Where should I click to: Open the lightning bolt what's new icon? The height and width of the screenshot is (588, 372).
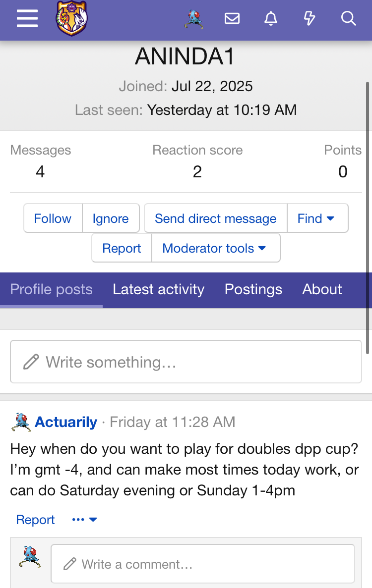click(x=310, y=18)
